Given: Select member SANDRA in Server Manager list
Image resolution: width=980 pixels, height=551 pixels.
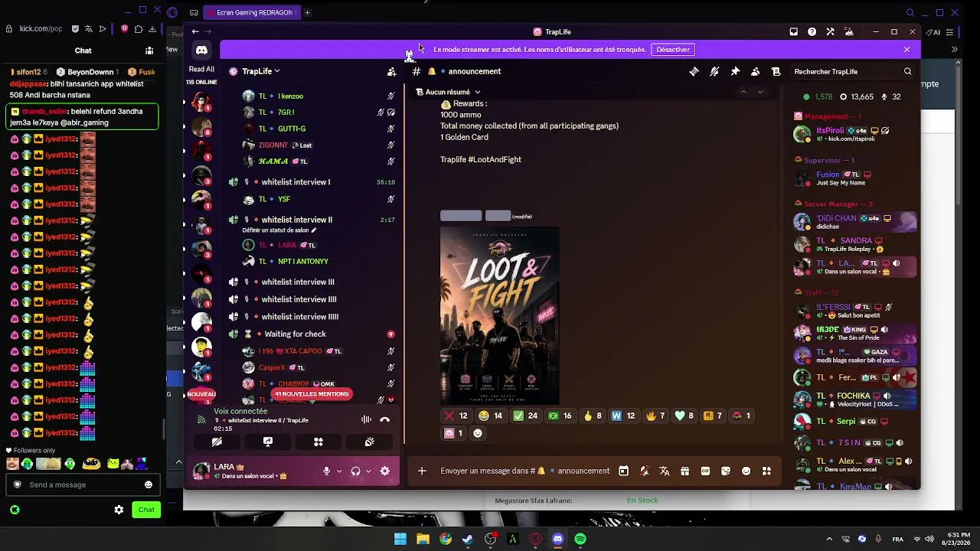Looking at the screenshot, I should tap(854, 244).
